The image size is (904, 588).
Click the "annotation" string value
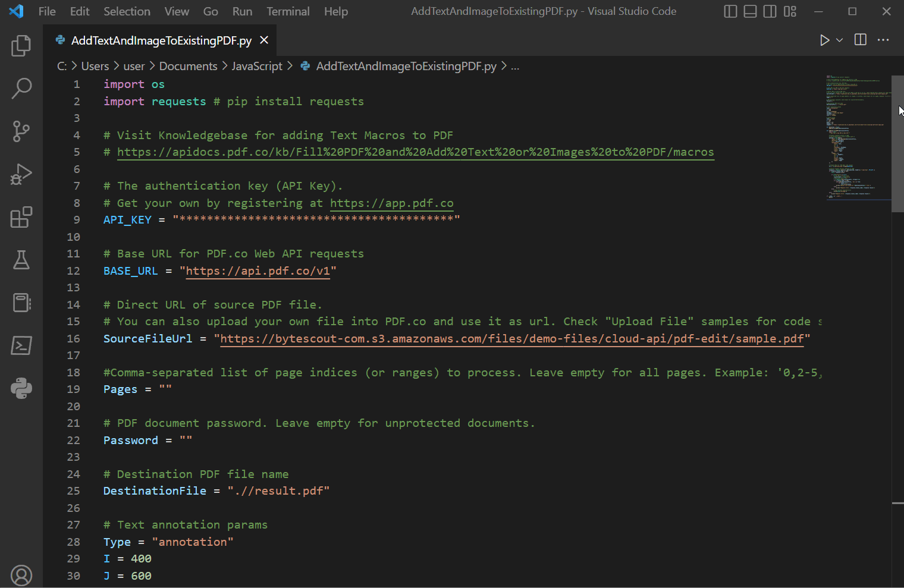pos(193,542)
